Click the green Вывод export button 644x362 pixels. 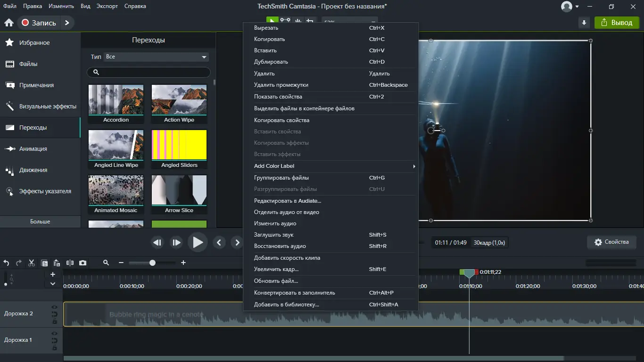pyautogui.click(x=617, y=23)
